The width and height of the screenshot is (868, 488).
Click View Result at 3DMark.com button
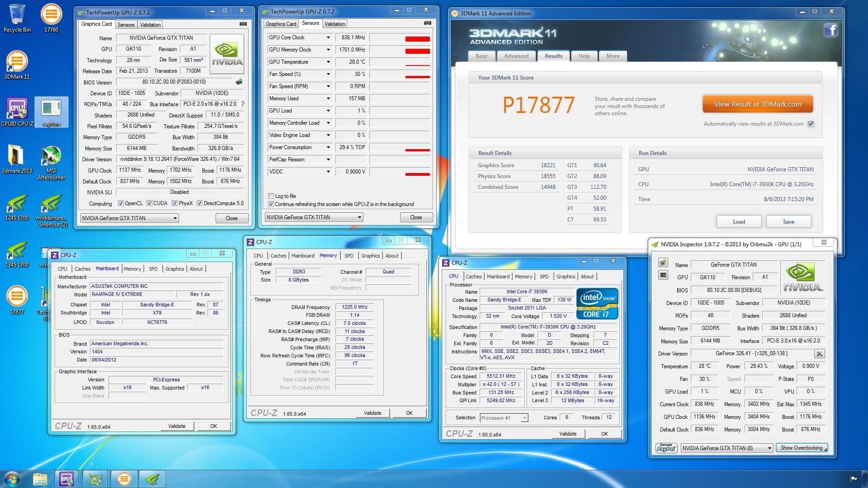(x=758, y=104)
